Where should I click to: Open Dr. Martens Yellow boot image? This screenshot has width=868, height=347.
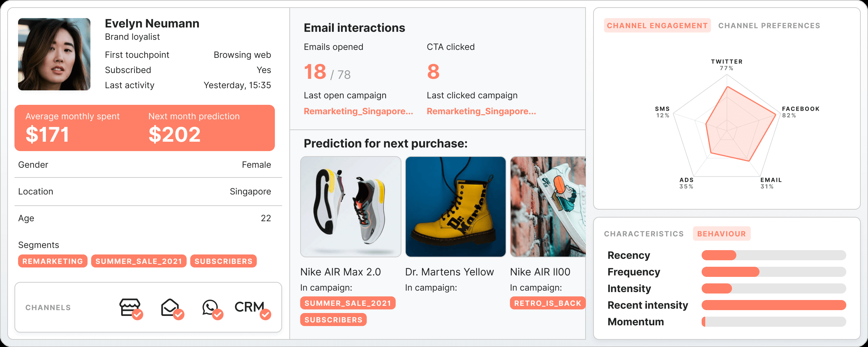coord(455,207)
